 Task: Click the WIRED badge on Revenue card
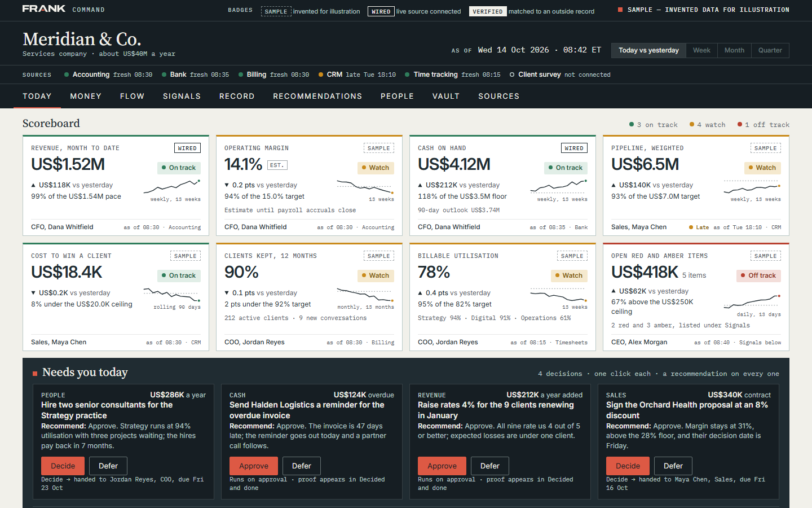point(187,148)
